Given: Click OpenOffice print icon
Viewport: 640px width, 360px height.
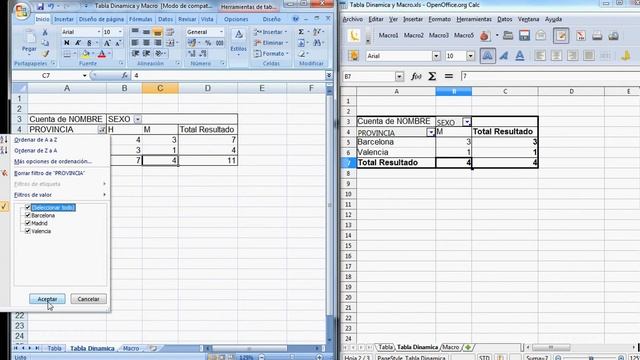Looking at the screenshot, I should tap(597, 36).
